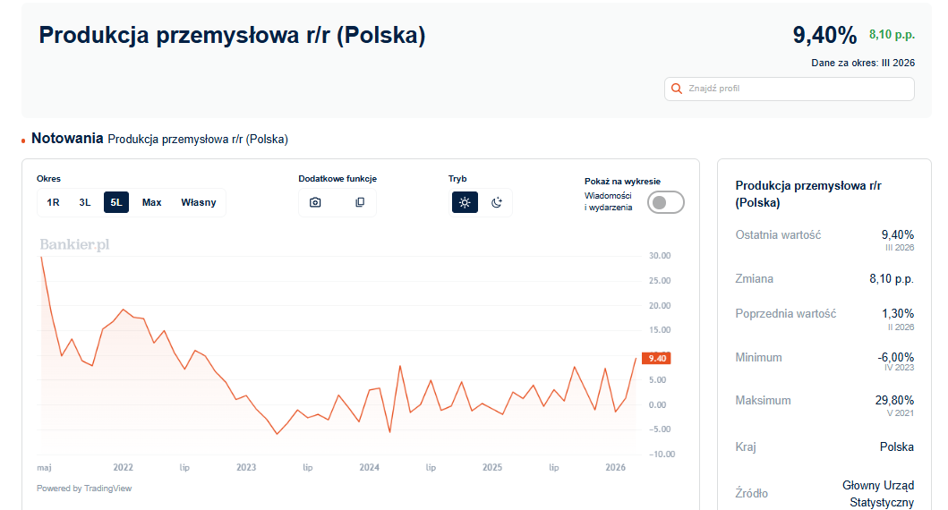Click the 2025 label on time axis
The height and width of the screenshot is (510, 948).
coord(492,468)
